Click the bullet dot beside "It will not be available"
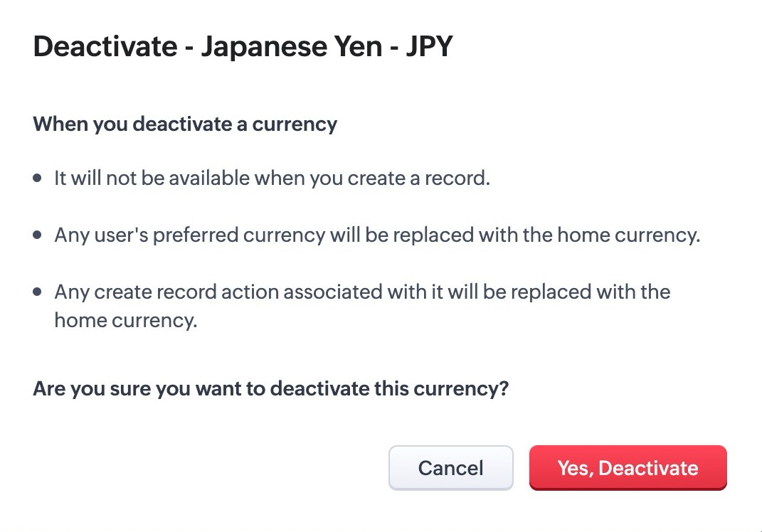 tap(38, 178)
